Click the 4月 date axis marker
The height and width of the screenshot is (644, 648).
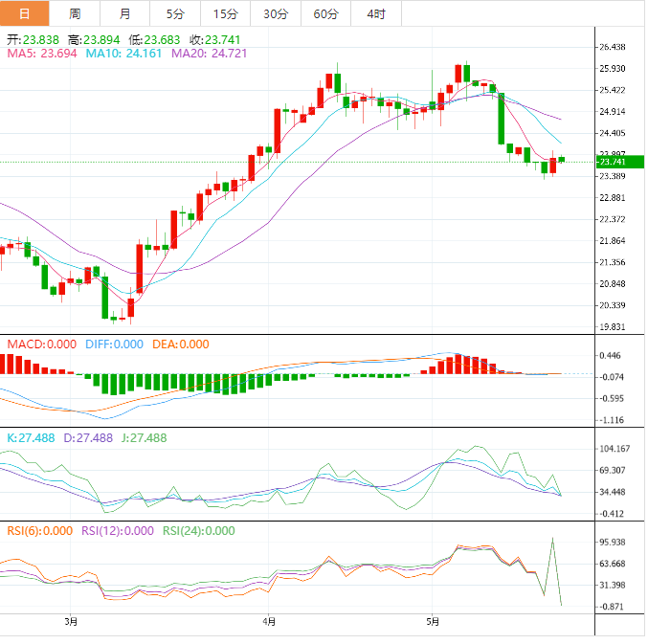269,622
